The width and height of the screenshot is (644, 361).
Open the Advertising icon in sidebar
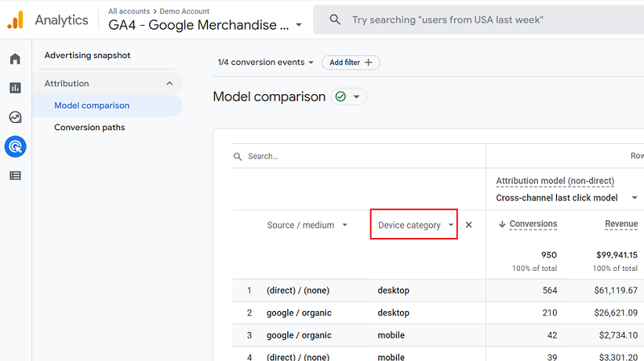pos(15,146)
